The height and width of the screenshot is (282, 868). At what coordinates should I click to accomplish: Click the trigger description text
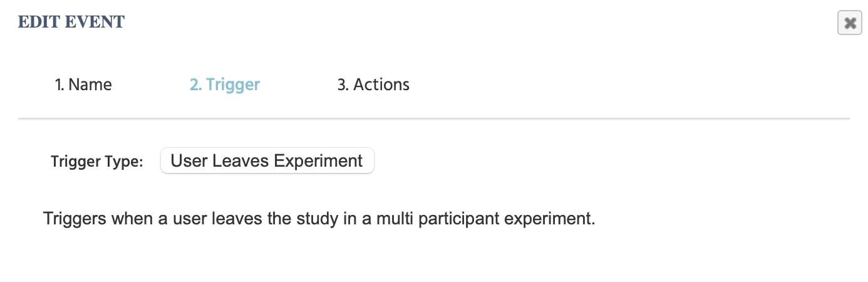click(318, 220)
